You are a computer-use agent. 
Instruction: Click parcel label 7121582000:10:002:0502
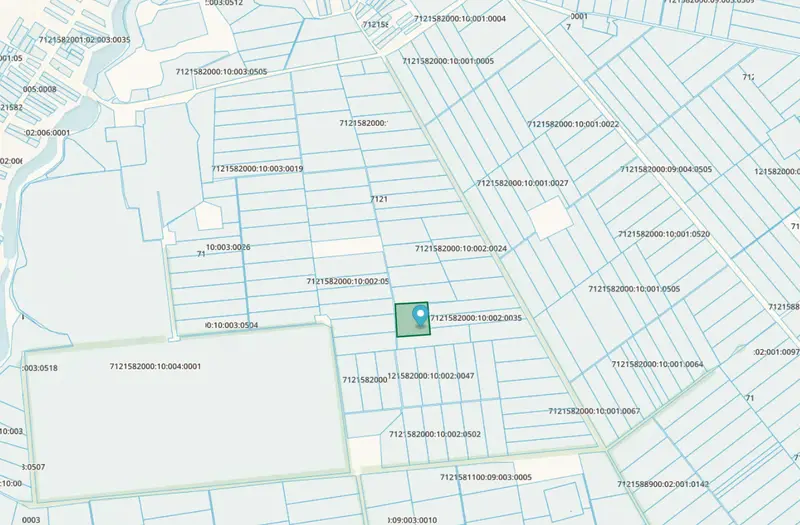pos(435,434)
